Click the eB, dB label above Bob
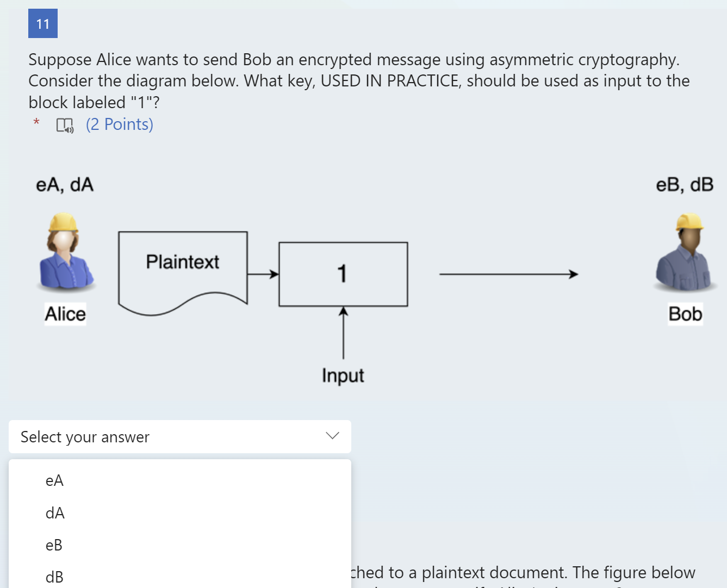 (684, 185)
